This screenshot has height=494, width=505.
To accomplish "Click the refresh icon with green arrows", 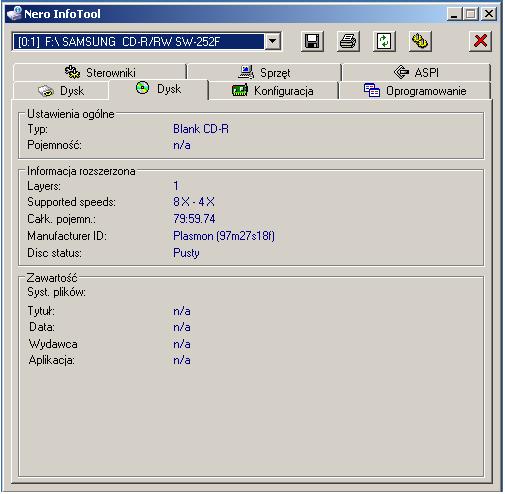I will click(384, 42).
